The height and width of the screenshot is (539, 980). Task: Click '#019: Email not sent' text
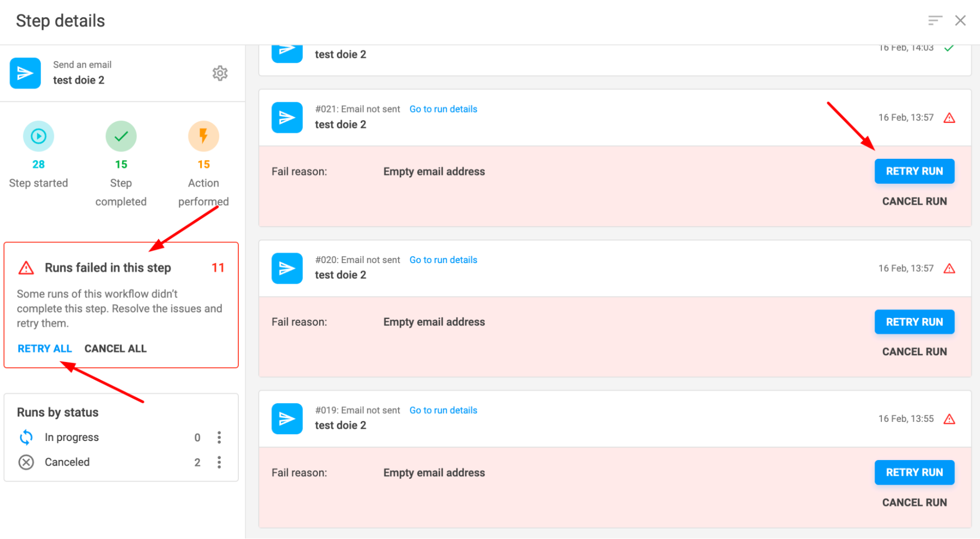tap(357, 410)
